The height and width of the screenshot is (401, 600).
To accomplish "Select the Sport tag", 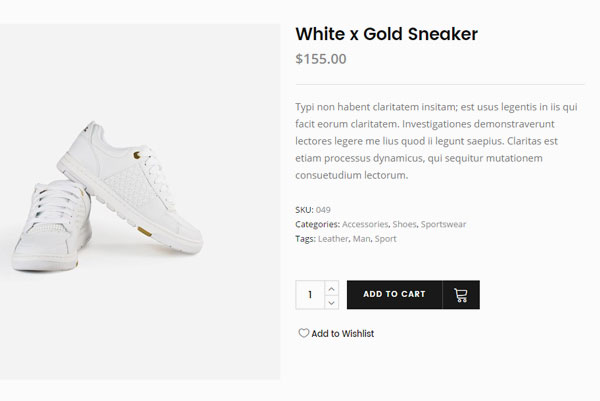I will click(x=386, y=239).
